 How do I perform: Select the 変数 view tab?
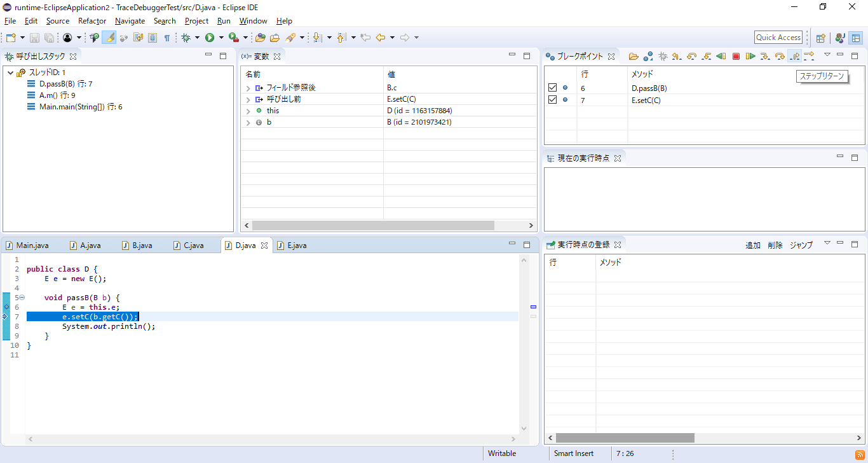261,57
